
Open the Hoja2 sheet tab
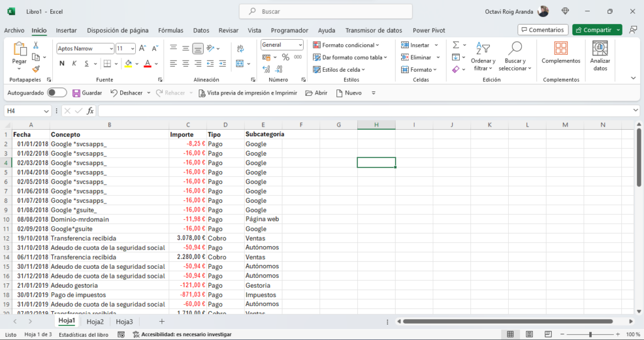pyautogui.click(x=95, y=322)
